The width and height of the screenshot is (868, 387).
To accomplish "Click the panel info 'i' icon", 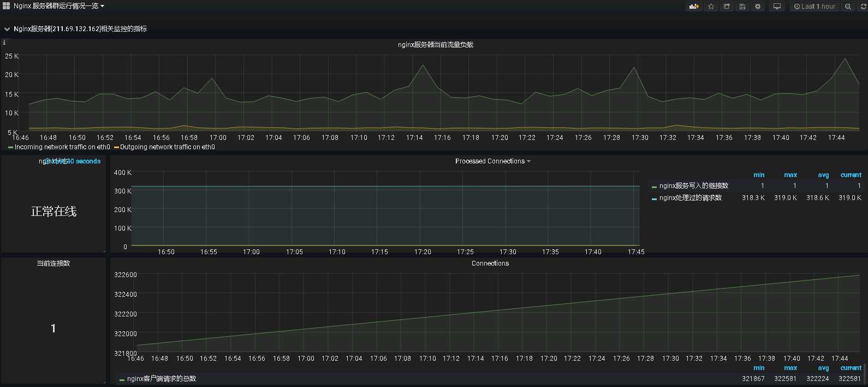I will coord(4,42).
